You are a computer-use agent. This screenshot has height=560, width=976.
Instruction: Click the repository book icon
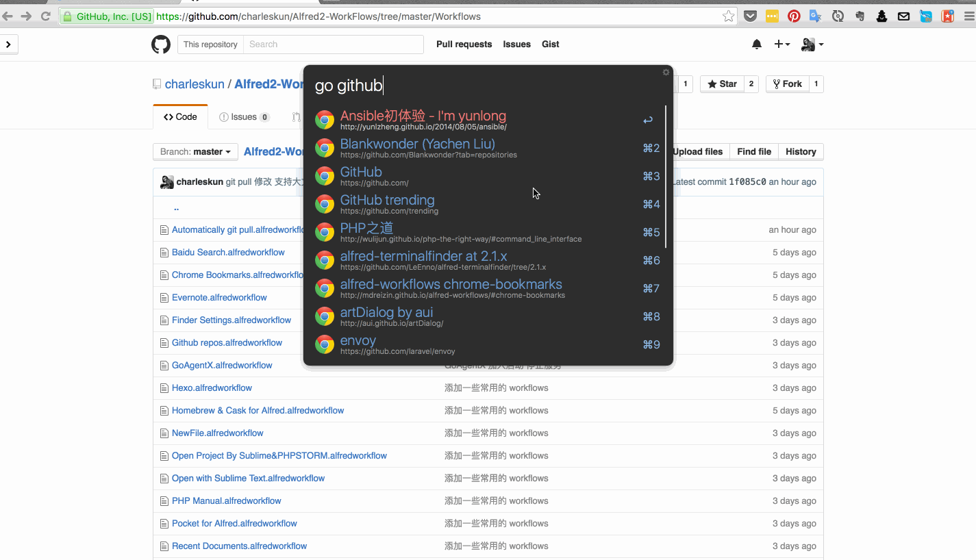coord(157,84)
